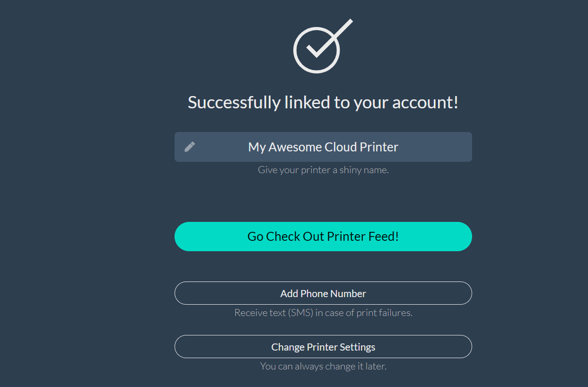Go Check Out Printer Feed!

(x=323, y=237)
